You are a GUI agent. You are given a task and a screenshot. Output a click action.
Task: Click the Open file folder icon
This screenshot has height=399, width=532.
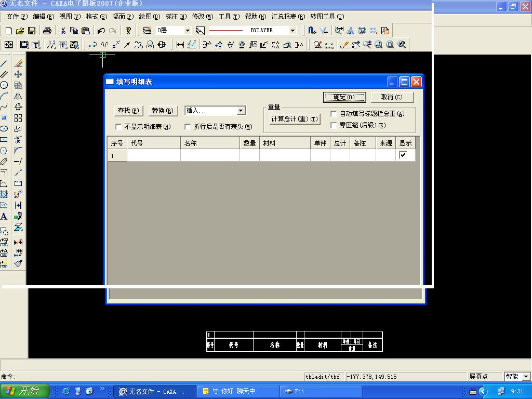20,31
